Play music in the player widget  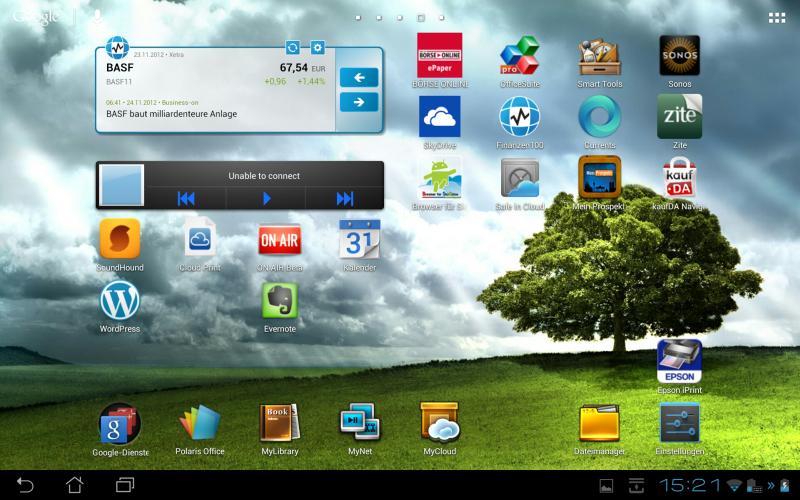[266, 198]
